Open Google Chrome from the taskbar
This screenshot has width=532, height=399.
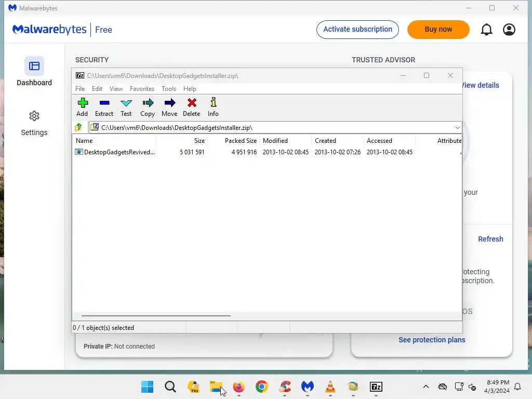point(262,387)
